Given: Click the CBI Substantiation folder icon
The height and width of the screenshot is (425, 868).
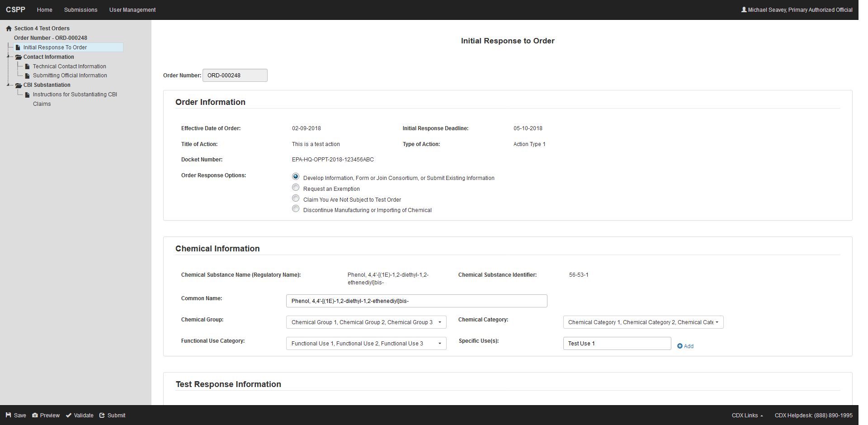Looking at the screenshot, I should 19,85.
